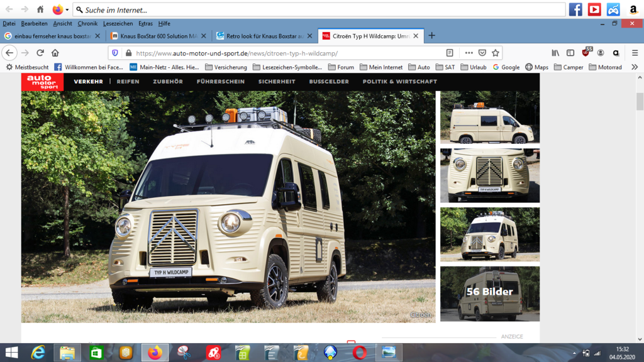Click the Suche im Internet search field

click(319, 9)
